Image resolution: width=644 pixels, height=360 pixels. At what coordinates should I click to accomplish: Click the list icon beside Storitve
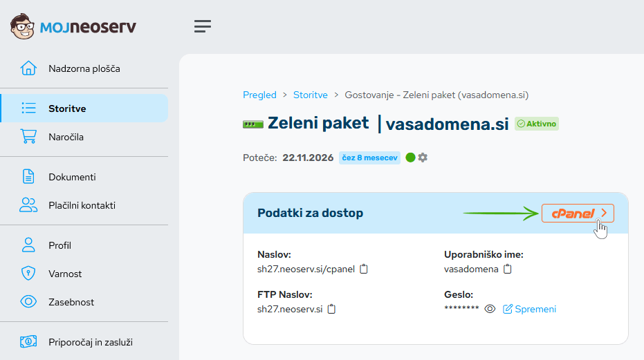[28, 108]
